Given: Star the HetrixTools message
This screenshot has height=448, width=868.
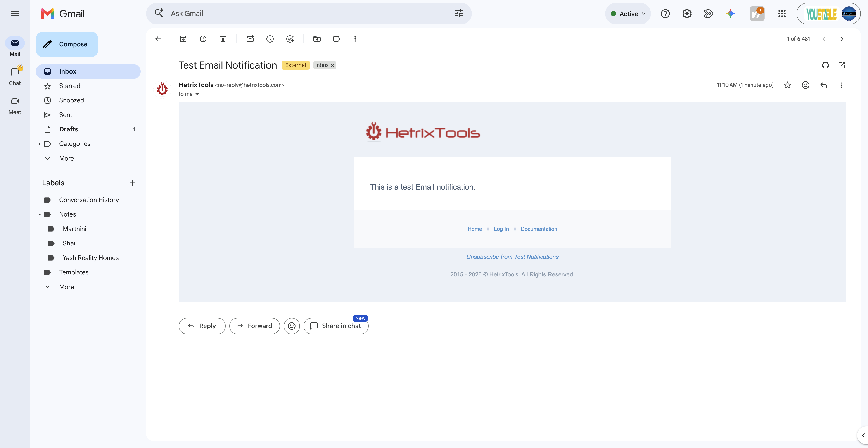Looking at the screenshot, I should pyautogui.click(x=787, y=85).
